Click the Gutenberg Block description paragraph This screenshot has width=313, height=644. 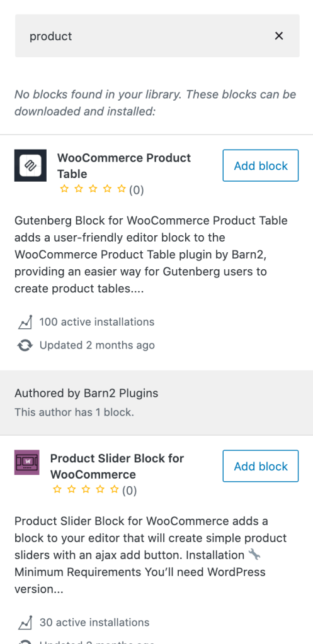click(x=151, y=255)
